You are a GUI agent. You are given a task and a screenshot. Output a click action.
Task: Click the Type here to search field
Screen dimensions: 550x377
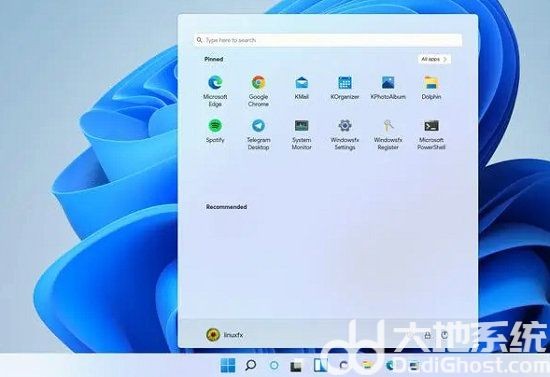(x=327, y=40)
